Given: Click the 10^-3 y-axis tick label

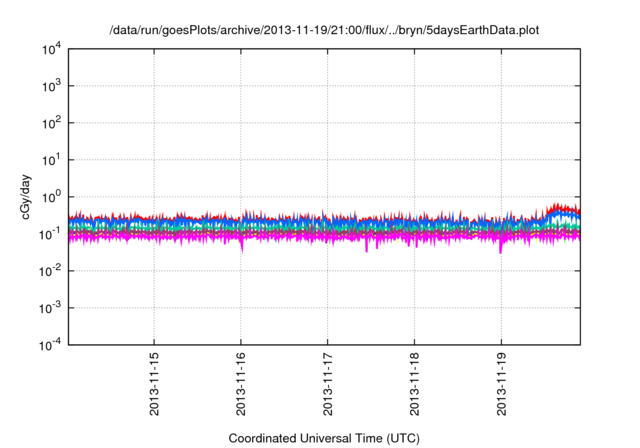Looking at the screenshot, I should (x=51, y=308).
